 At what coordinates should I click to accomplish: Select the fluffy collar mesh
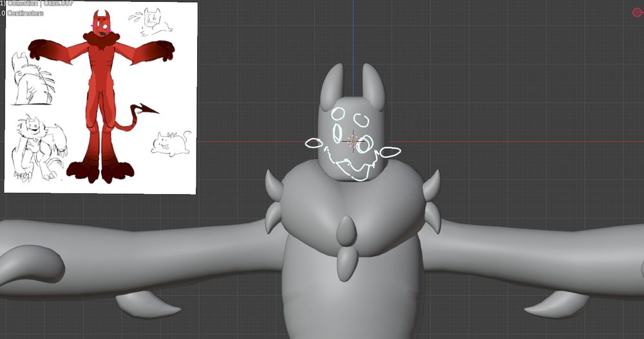pyautogui.click(x=353, y=209)
